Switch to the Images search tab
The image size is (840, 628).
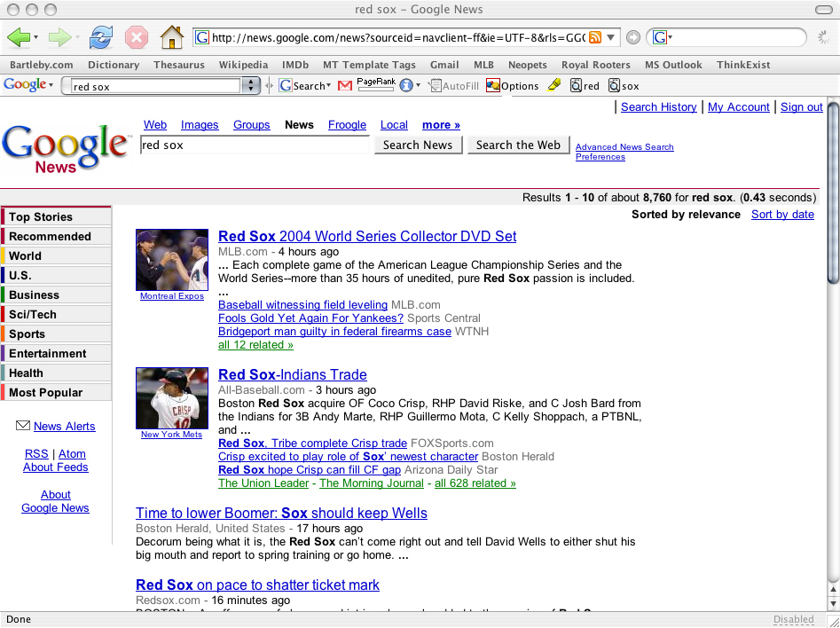tap(200, 125)
